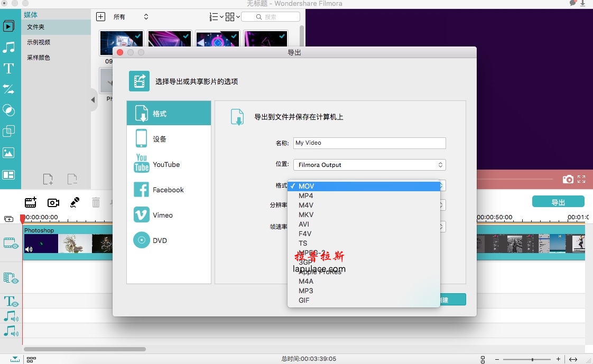Open the Filmora Output location dropdown
Image resolution: width=593 pixels, height=364 pixels.
(369, 165)
